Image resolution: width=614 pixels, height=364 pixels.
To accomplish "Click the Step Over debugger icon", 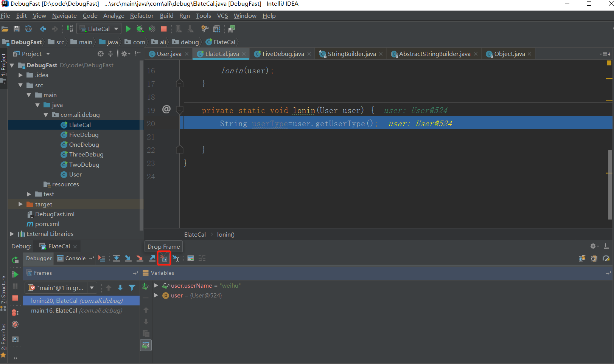I will coord(117,259).
